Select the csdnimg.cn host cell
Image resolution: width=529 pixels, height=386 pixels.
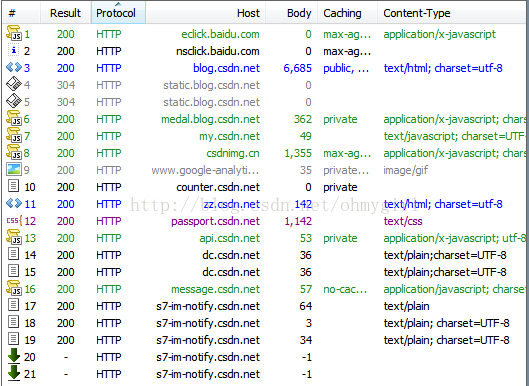[x=233, y=153]
